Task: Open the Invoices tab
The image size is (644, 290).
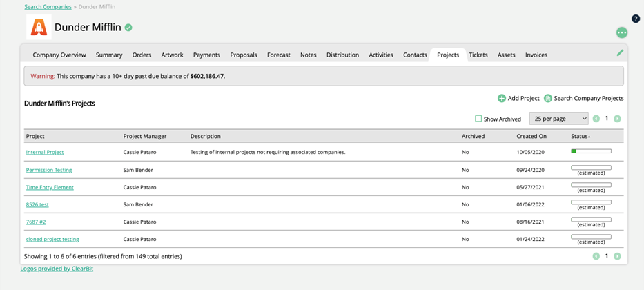Action: 536,55
